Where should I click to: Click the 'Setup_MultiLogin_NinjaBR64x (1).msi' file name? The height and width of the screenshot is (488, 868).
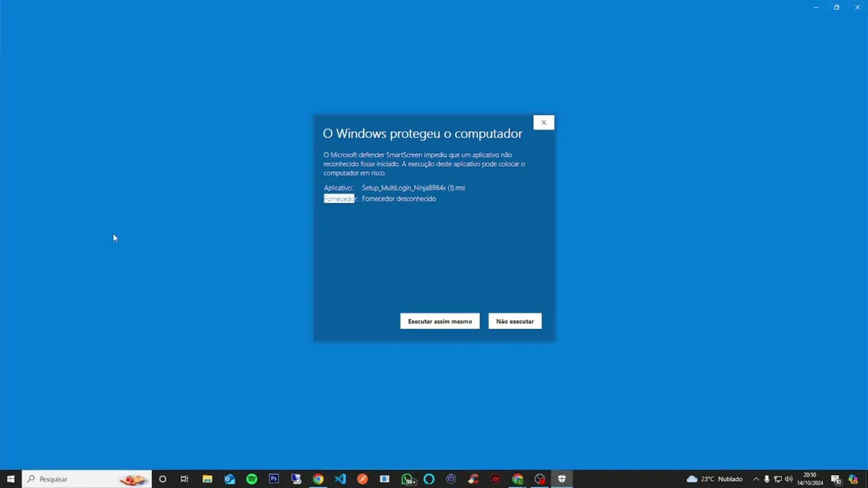(413, 188)
